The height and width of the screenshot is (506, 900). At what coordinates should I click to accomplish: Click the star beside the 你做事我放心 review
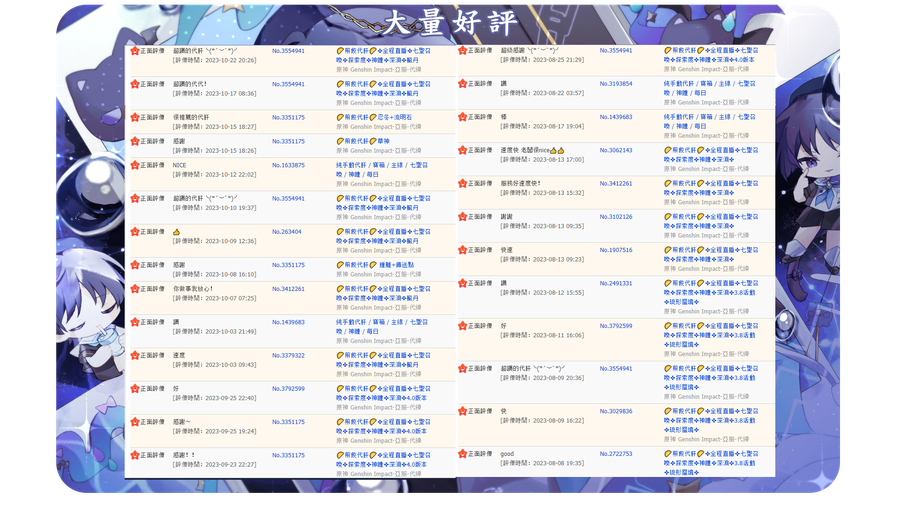pyautogui.click(x=135, y=289)
